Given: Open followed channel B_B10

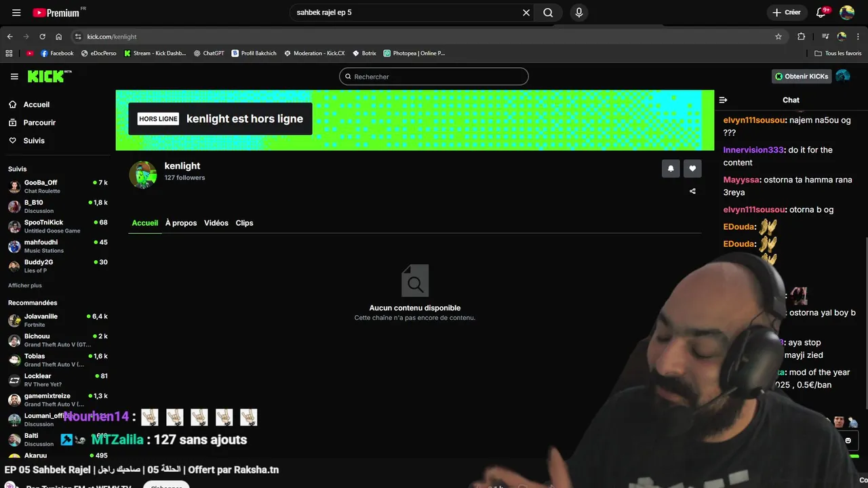Looking at the screenshot, I should tap(58, 206).
